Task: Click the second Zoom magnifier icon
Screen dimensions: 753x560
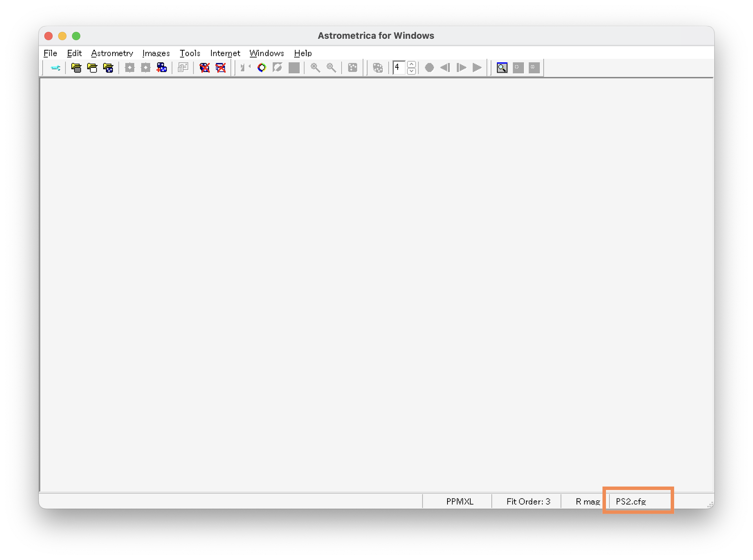Action: click(331, 68)
